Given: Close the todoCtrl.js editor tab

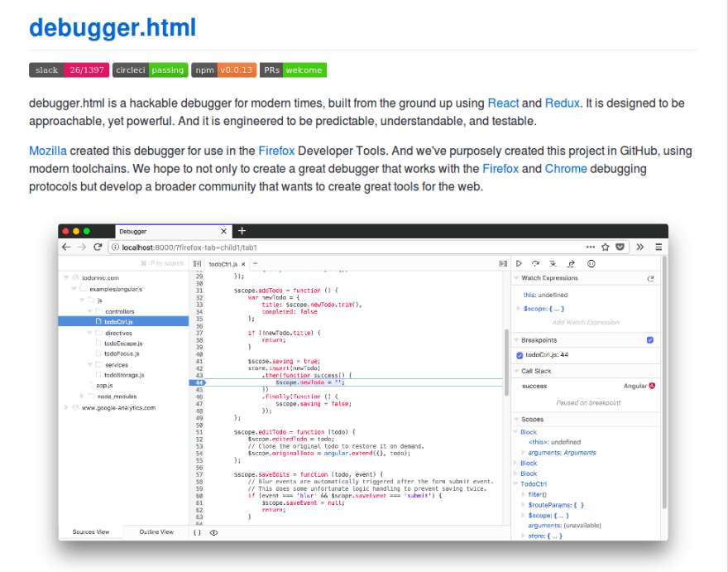Looking at the screenshot, I should pyautogui.click(x=243, y=264).
